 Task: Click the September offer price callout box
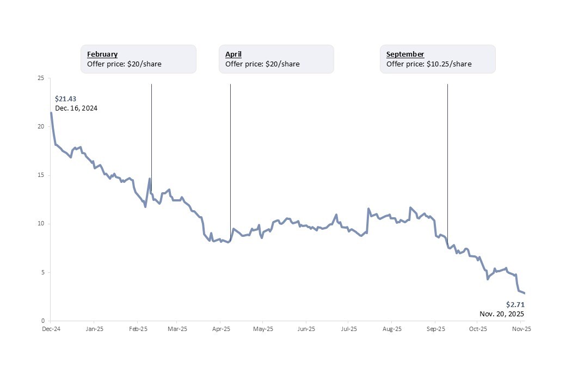click(438, 59)
